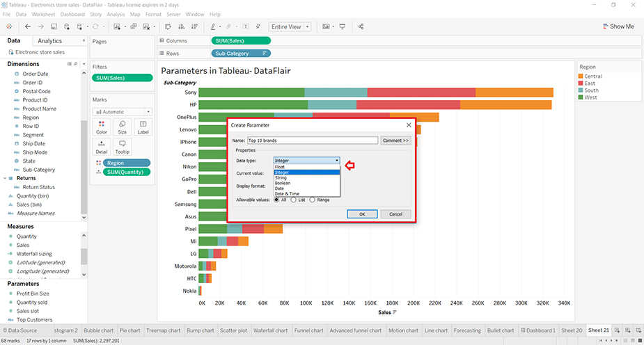Choose Float in data type list
The height and width of the screenshot is (345, 644).
pyautogui.click(x=307, y=167)
